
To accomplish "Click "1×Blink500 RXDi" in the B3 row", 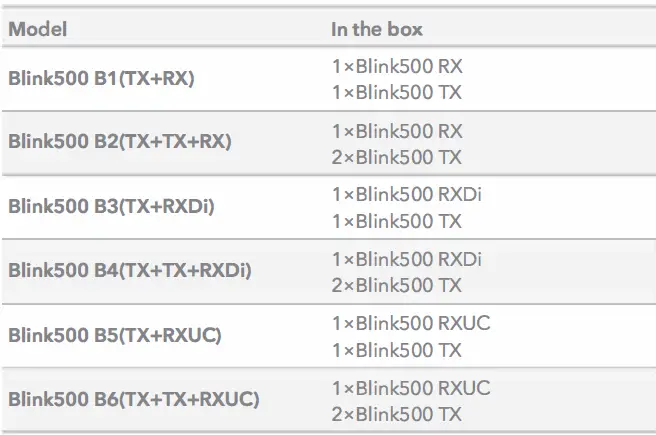I will (x=406, y=195).
